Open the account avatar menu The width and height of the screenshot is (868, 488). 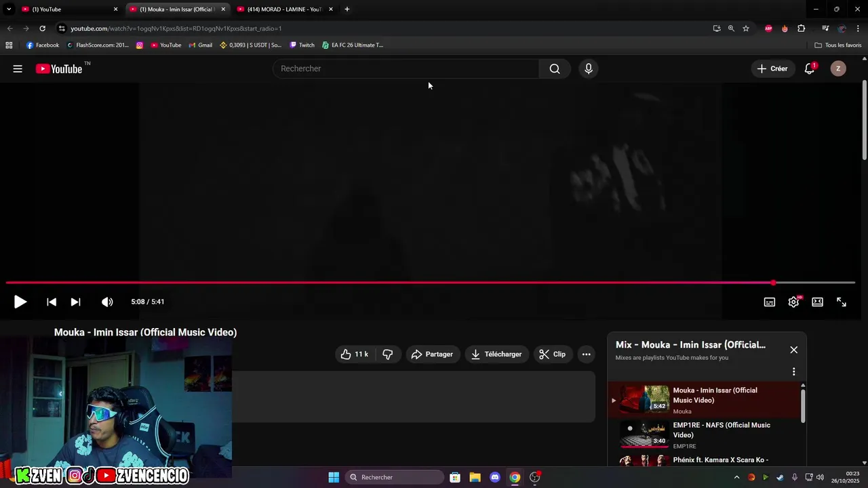click(838, 68)
